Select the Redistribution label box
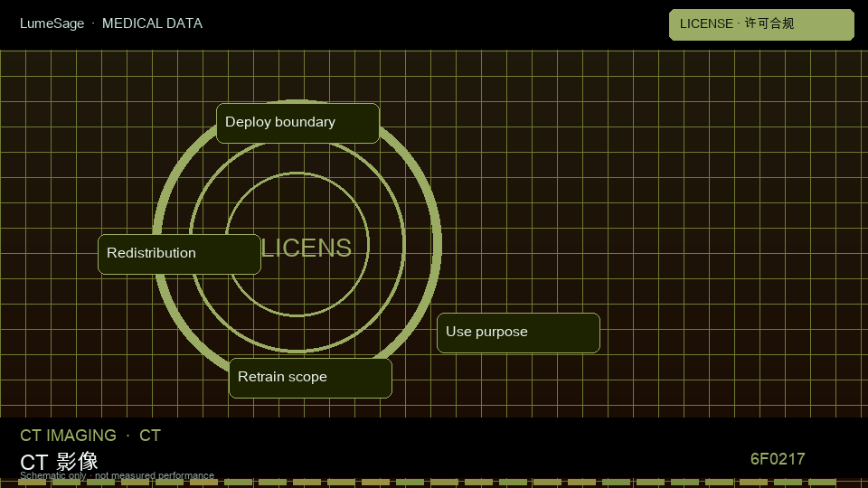 pyautogui.click(x=179, y=254)
